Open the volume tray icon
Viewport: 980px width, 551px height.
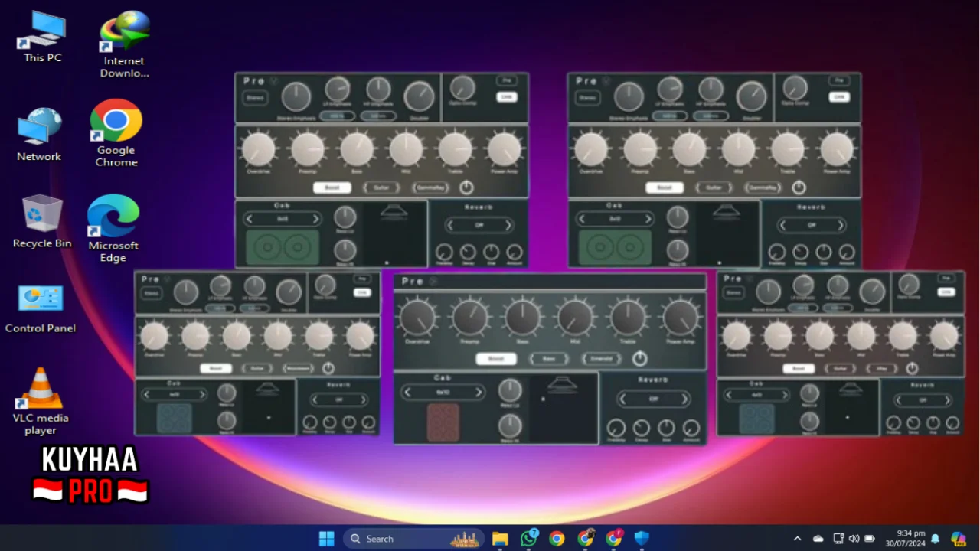coord(854,539)
